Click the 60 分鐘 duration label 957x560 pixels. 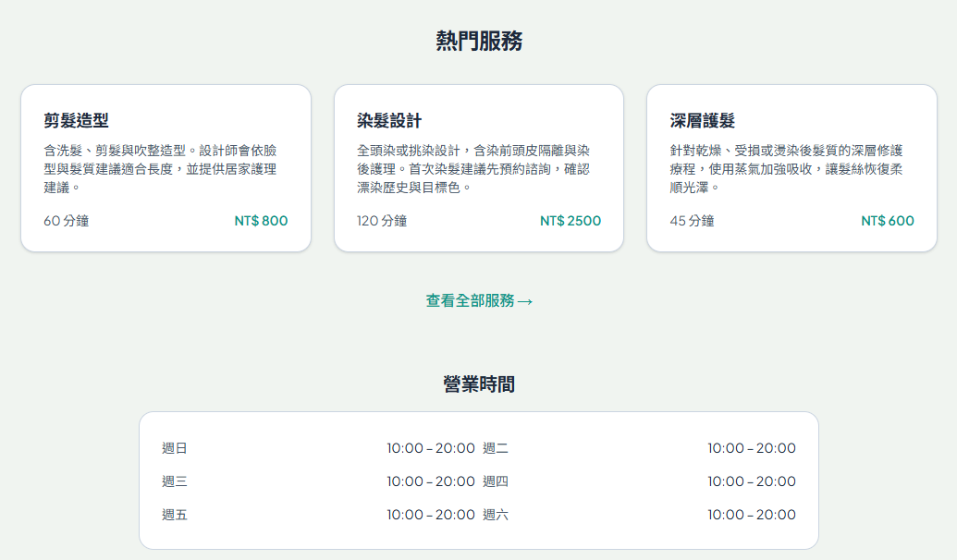click(x=66, y=221)
